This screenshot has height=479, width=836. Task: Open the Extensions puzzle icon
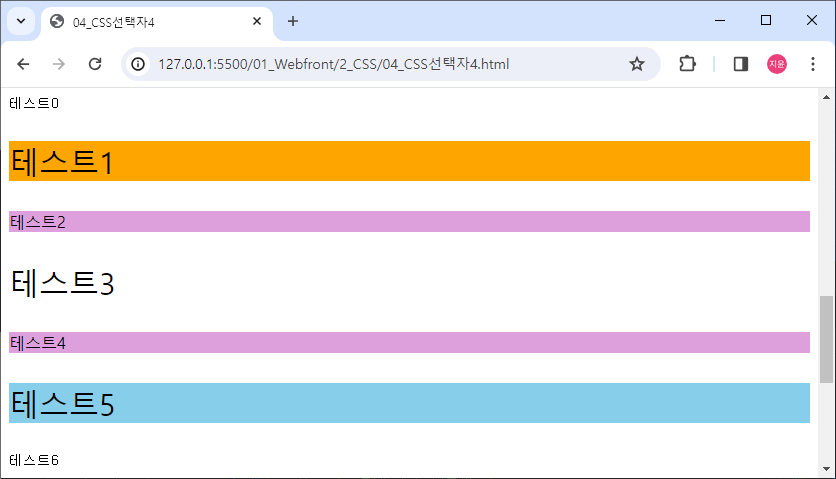(687, 64)
